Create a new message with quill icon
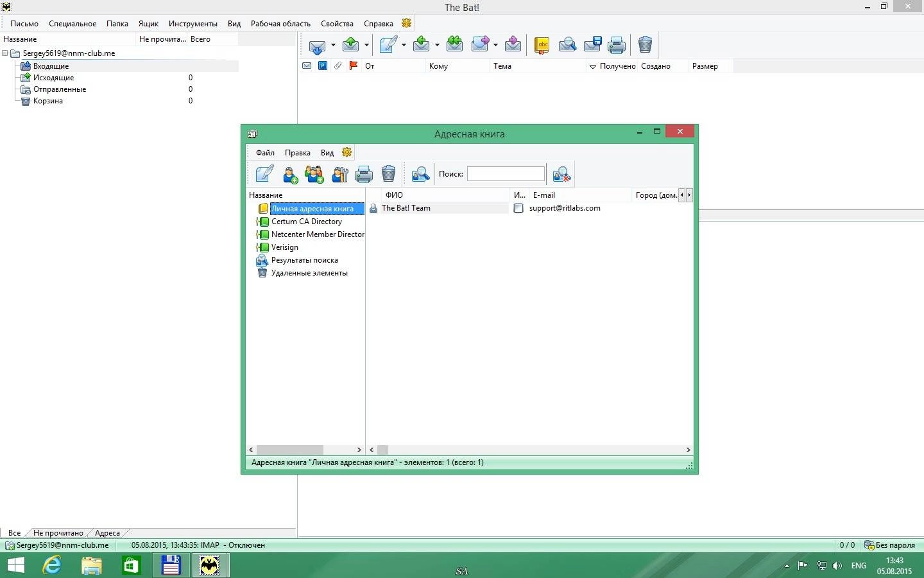 pos(388,44)
